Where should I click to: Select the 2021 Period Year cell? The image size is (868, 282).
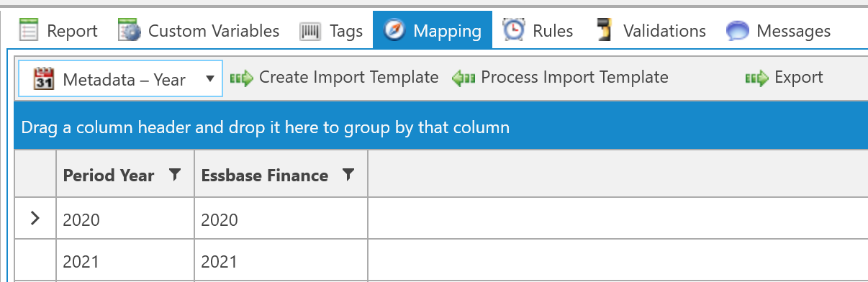125,261
